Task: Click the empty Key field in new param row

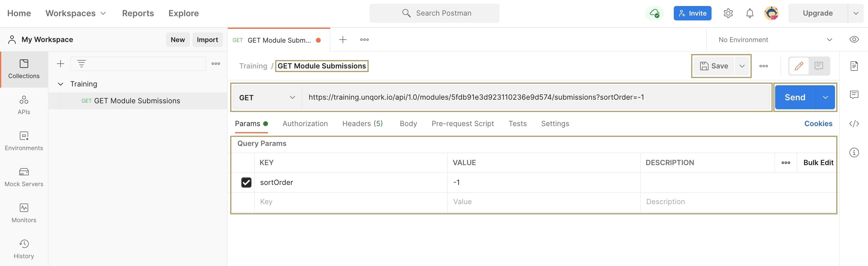Action: tap(351, 202)
